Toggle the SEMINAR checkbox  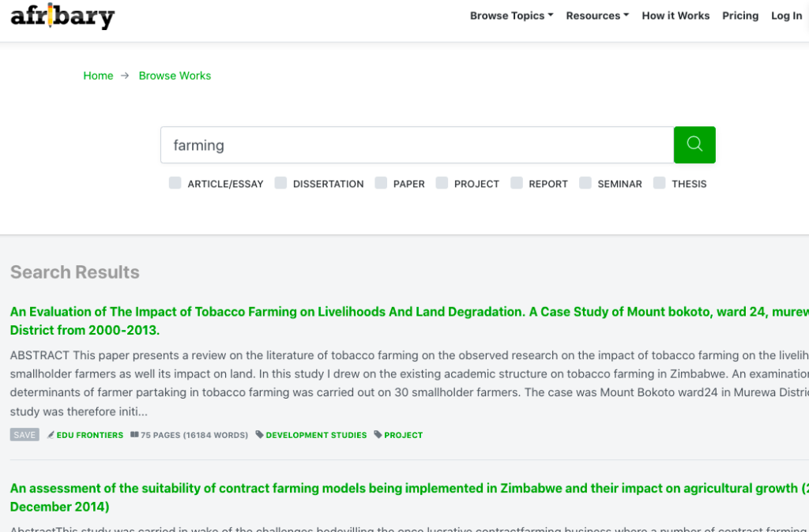coord(585,183)
